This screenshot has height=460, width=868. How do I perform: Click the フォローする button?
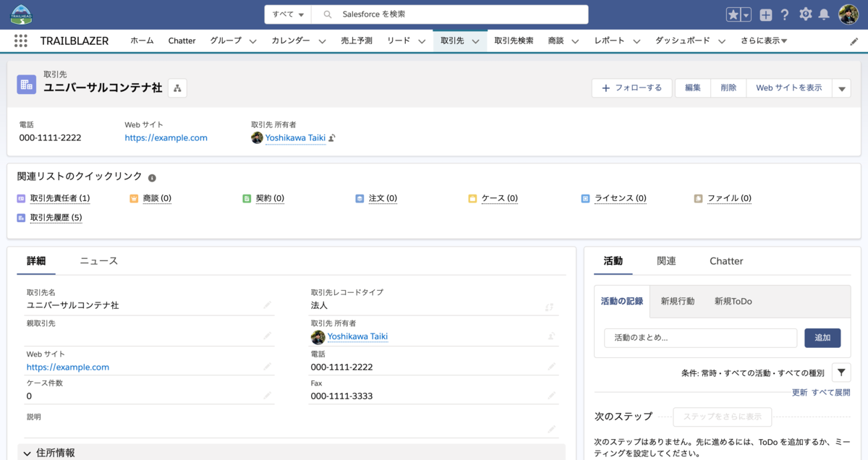pos(631,88)
